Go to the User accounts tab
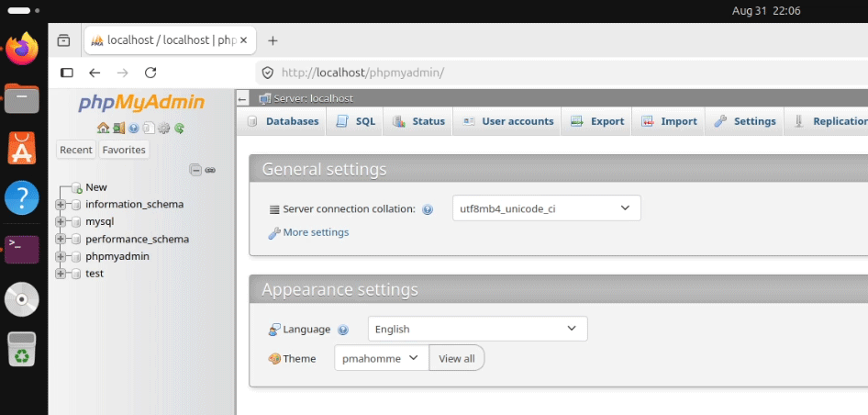The height and width of the screenshot is (415, 868). (x=507, y=121)
